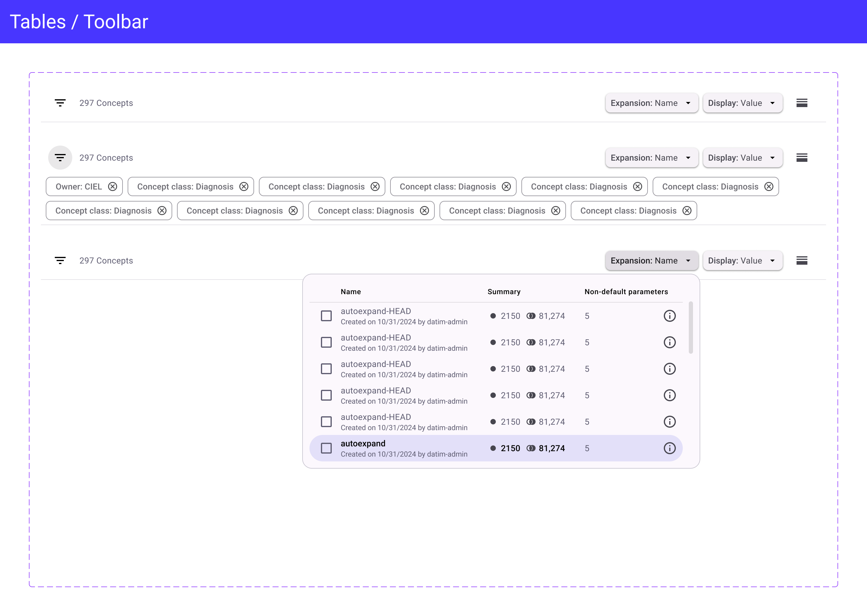The height and width of the screenshot is (616, 867).
Task: Remove last Concept class chip in second row
Action: point(687,211)
